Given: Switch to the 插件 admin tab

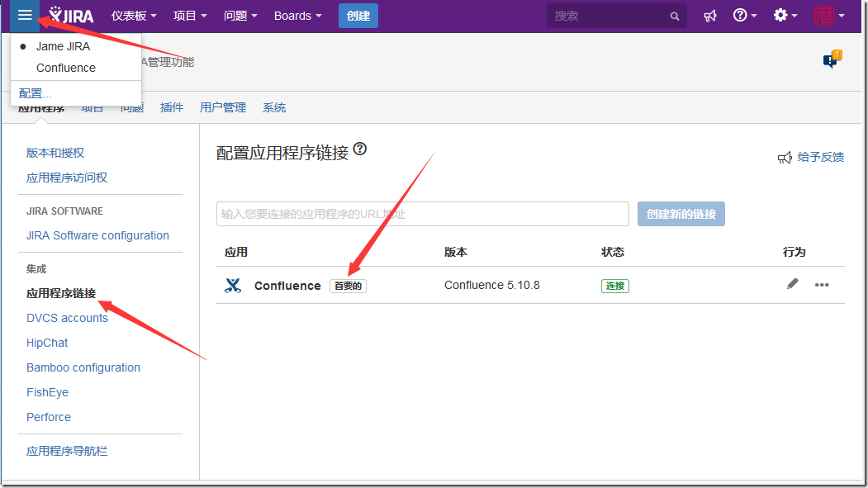Looking at the screenshot, I should pos(172,107).
